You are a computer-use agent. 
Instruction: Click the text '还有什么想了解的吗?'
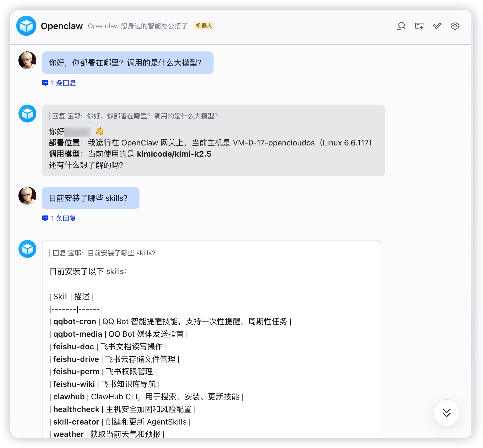click(86, 165)
